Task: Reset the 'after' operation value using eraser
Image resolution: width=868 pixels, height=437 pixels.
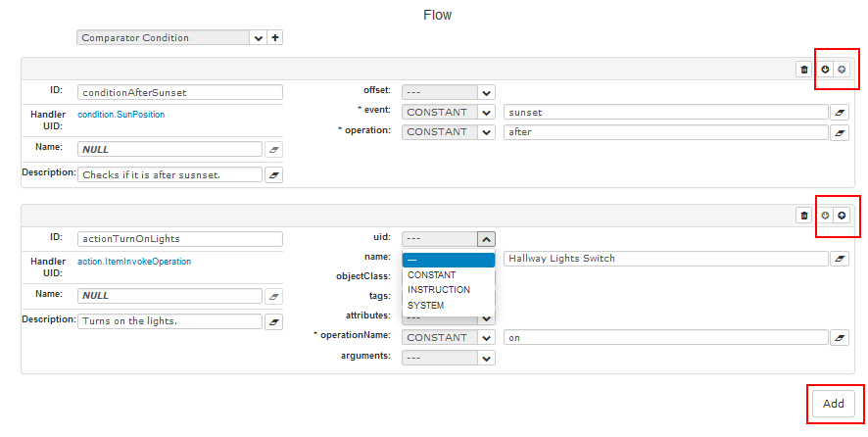Action: [x=840, y=132]
